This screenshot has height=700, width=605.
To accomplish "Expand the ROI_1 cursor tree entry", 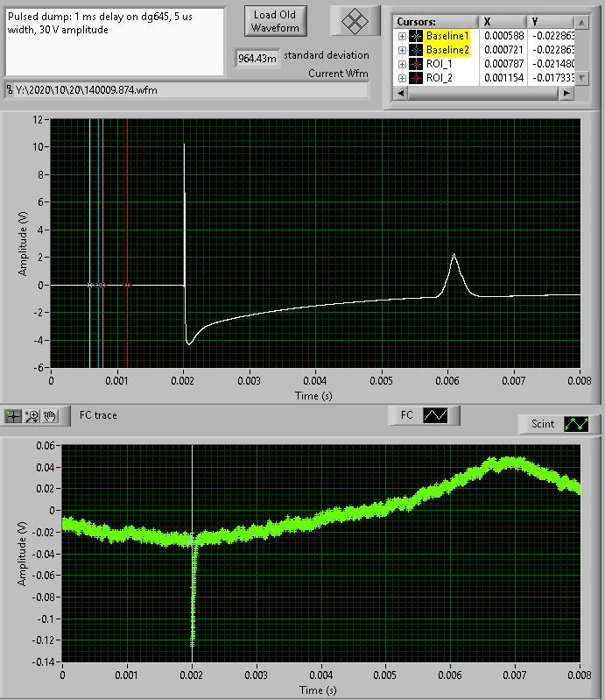I will click(402, 64).
